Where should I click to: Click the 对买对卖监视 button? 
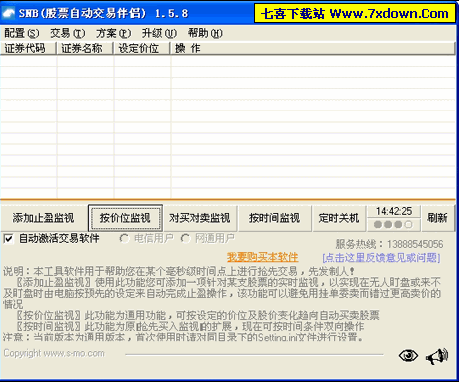coord(200,218)
